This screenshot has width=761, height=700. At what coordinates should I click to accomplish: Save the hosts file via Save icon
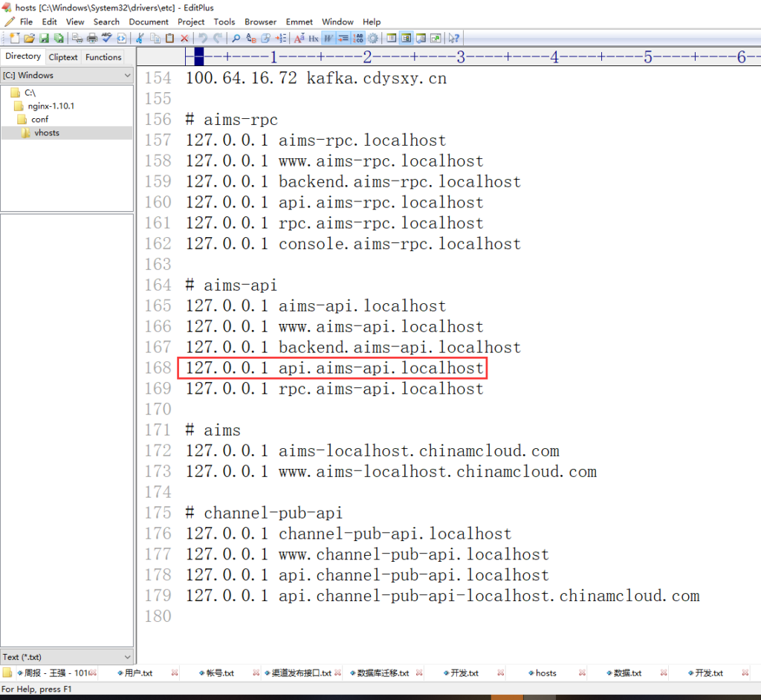click(x=44, y=38)
